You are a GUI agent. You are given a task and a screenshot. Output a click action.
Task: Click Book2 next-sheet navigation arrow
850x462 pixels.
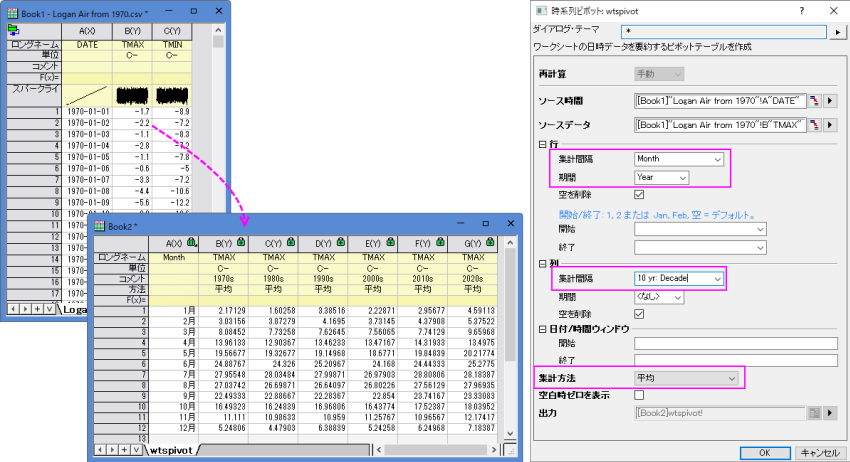pos(112,450)
